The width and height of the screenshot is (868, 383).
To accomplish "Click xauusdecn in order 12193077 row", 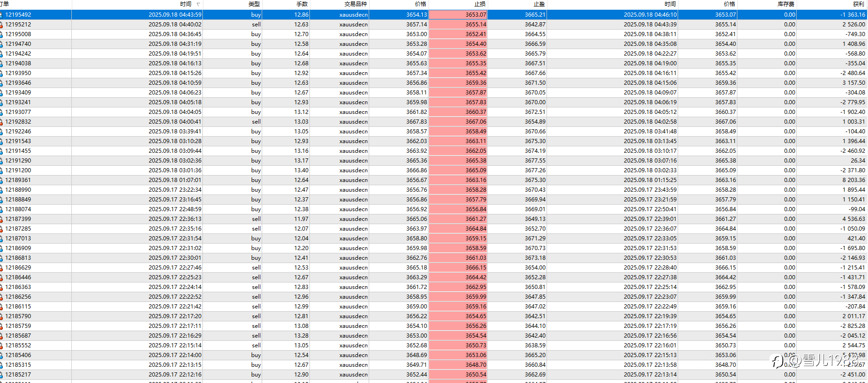I will coord(353,112).
